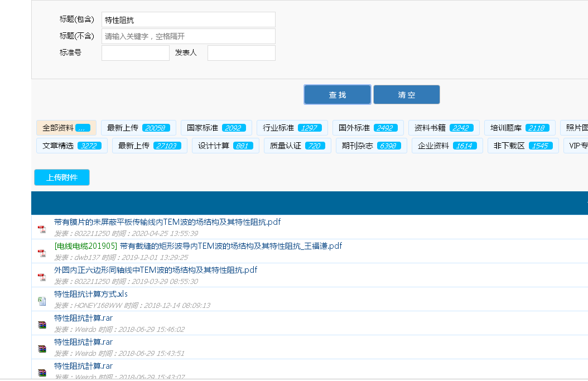The width and height of the screenshot is (588, 381).
Task: Open the 行业标准 category tab
Action: [292, 128]
